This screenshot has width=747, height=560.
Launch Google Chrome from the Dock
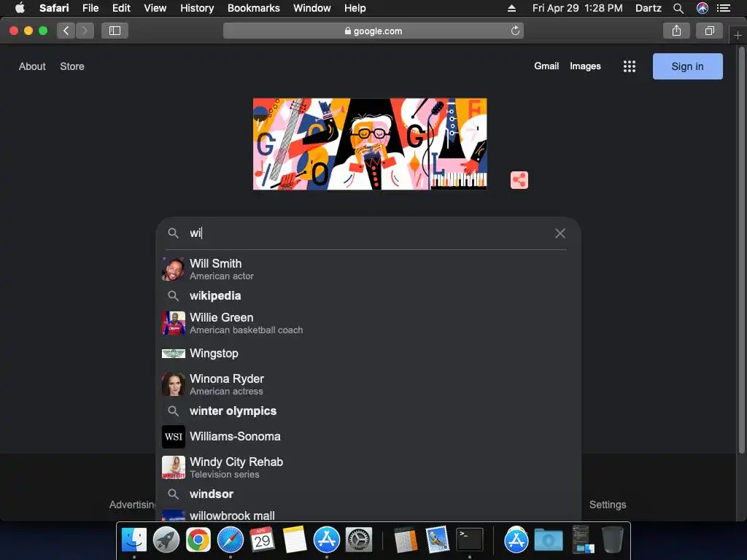point(198,540)
